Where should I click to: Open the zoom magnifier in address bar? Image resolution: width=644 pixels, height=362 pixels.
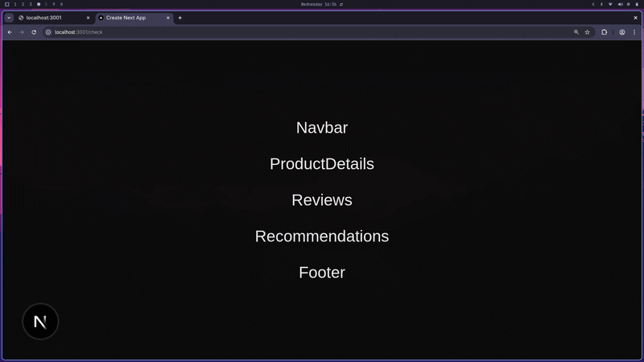coord(576,32)
